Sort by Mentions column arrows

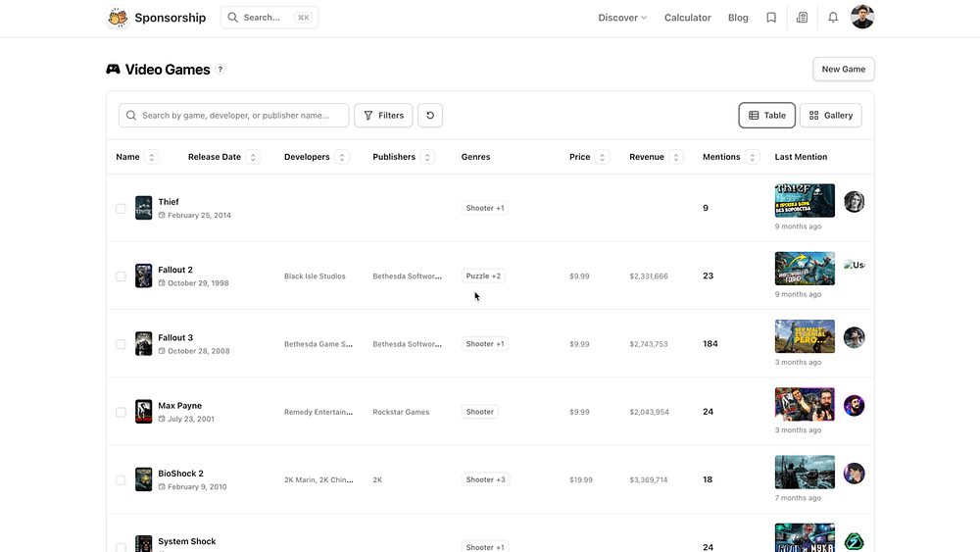click(x=753, y=157)
